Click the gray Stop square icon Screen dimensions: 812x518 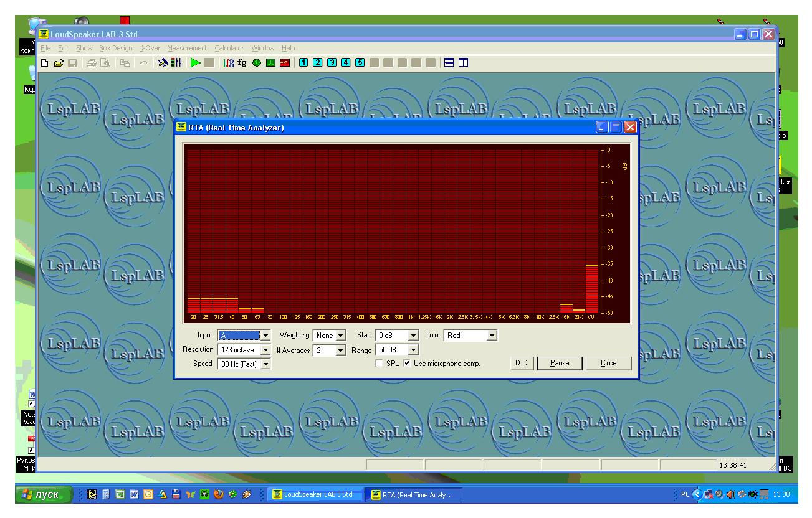pyautogui.click(x=209, y=63)
